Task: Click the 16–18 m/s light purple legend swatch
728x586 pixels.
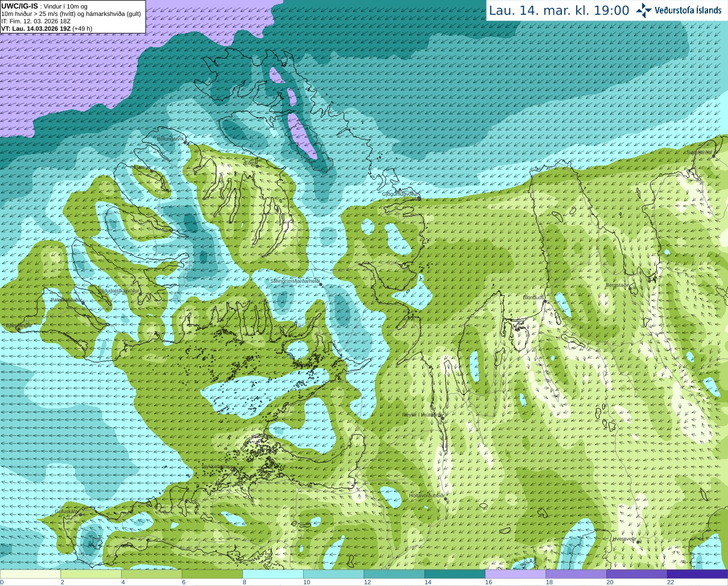Action: click(515, 574)
